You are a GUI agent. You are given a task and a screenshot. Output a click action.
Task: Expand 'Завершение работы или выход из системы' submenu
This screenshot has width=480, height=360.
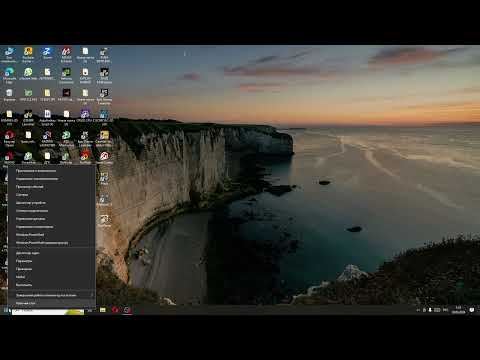point(52,295)
